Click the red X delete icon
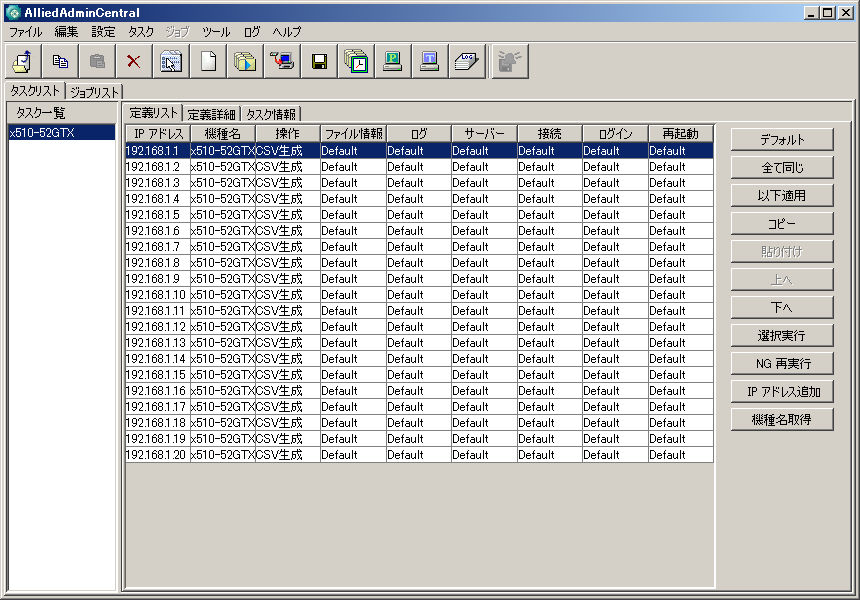The height and width of the screenshot is (600, 860). 134,61
